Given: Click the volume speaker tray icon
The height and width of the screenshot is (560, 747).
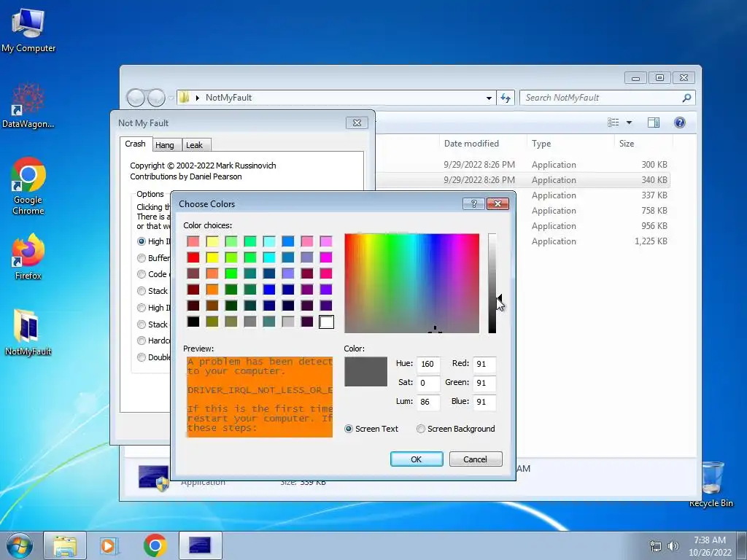Looking at the screenshot, I should (x=673, y=546).
